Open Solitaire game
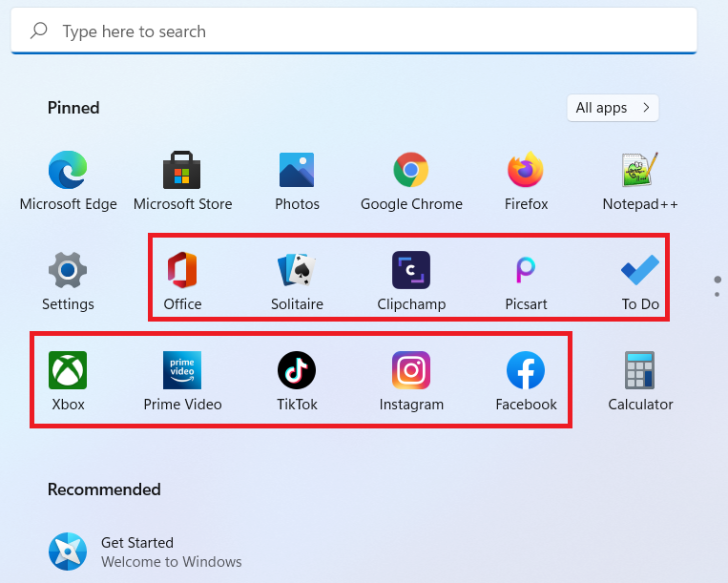728x583 pixels. point(297,281)
